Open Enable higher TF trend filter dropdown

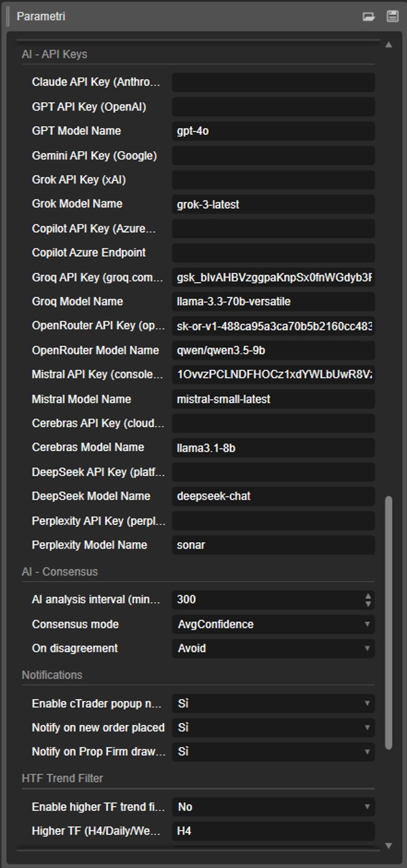pos(273,807)
